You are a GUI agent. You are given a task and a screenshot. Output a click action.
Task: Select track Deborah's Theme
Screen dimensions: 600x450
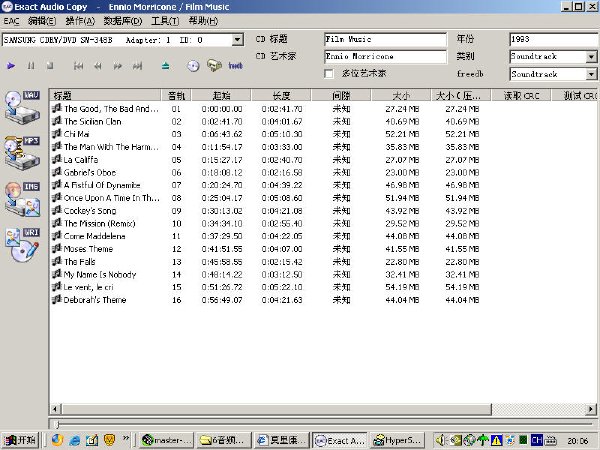pos(95,300)
